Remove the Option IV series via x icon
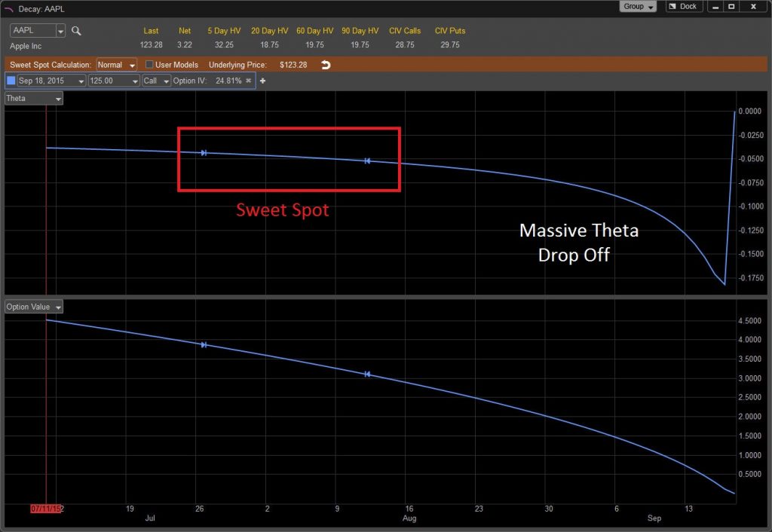This screenshot has height=532, width=772. tap(248, 80)
